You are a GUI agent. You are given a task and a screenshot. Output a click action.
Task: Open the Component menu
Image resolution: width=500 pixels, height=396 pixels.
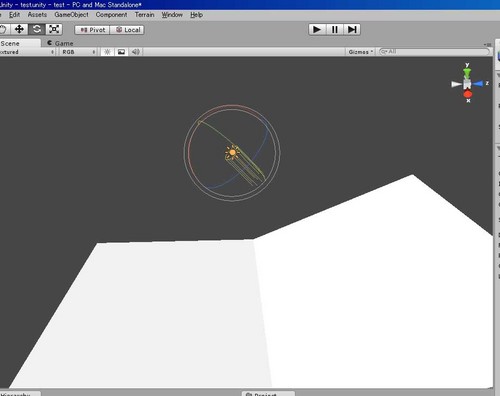point(111,15)
